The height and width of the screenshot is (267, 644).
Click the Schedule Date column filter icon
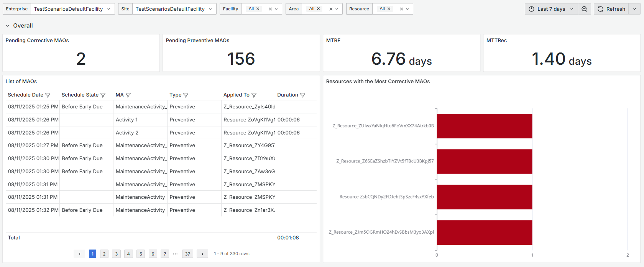(48, 95)
